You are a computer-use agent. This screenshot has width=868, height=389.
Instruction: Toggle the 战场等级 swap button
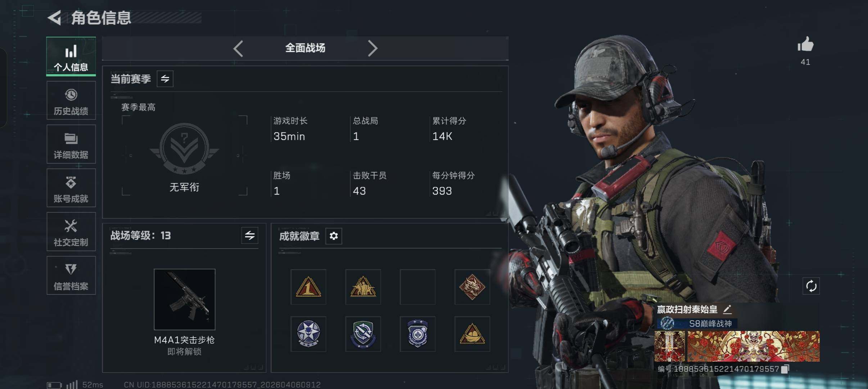250,236
